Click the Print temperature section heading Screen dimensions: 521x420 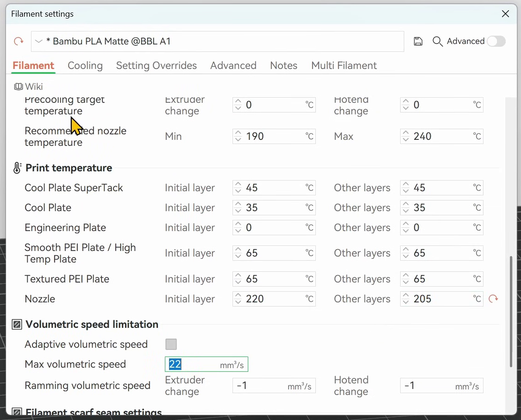pyautogui.click(x=69, y=168)
